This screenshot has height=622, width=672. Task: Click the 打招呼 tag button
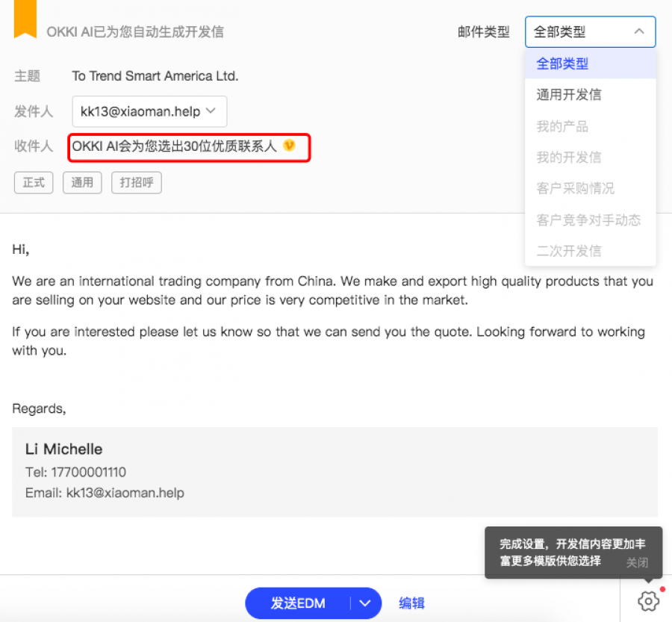click(137, 183)
